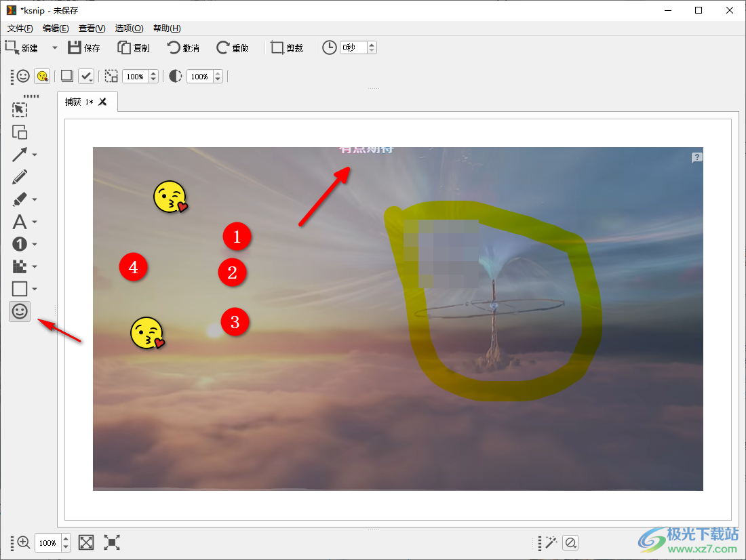
Task: Click the 剪裁 (Crop) button
Action: [x=287, y=48]
